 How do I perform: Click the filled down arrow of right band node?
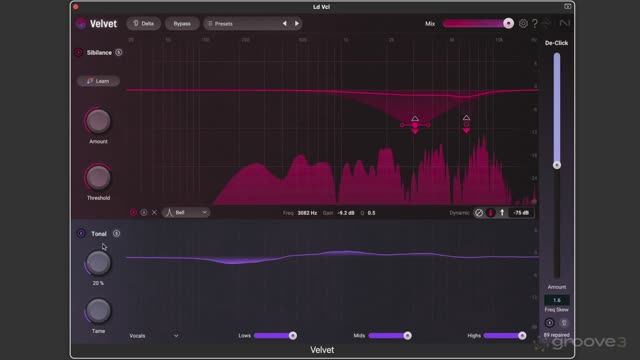pos(466,131)
